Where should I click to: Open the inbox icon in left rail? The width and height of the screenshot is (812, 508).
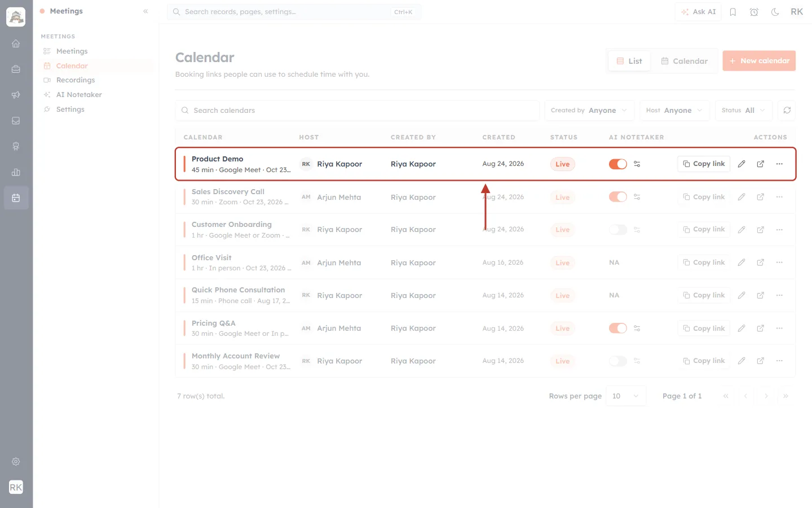[16, 121]
